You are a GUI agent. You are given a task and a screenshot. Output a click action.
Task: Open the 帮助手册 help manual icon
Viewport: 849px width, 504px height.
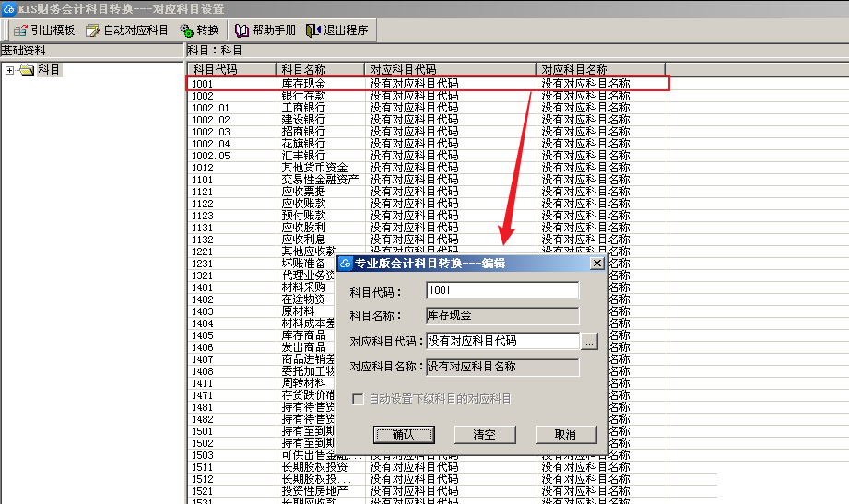(242, 30)
